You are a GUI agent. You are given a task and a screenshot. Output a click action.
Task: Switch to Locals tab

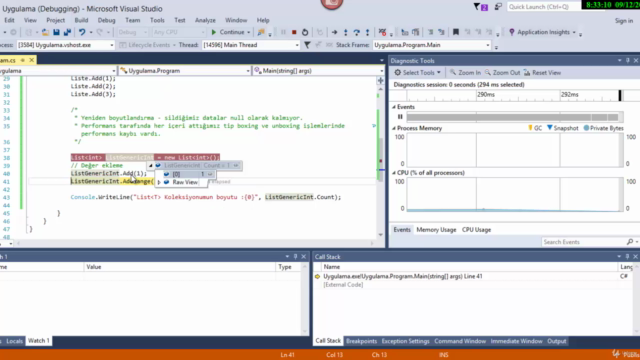pyautogui.click(x=14, y=341)
